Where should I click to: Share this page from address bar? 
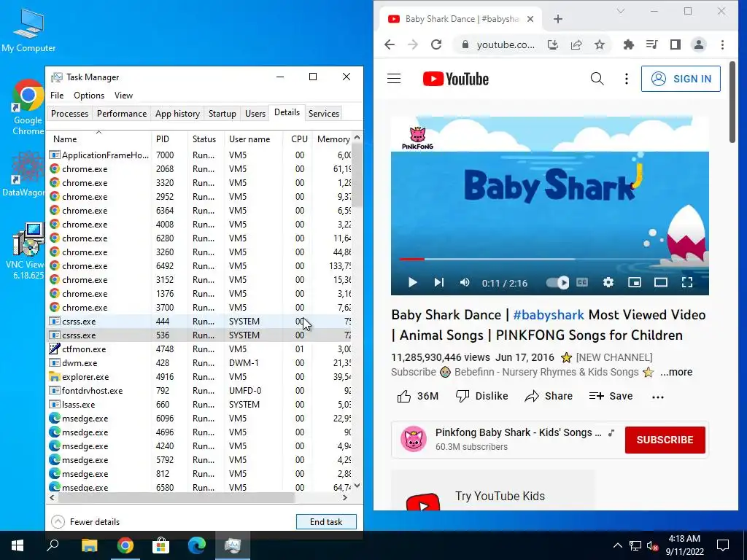(576, 44)
